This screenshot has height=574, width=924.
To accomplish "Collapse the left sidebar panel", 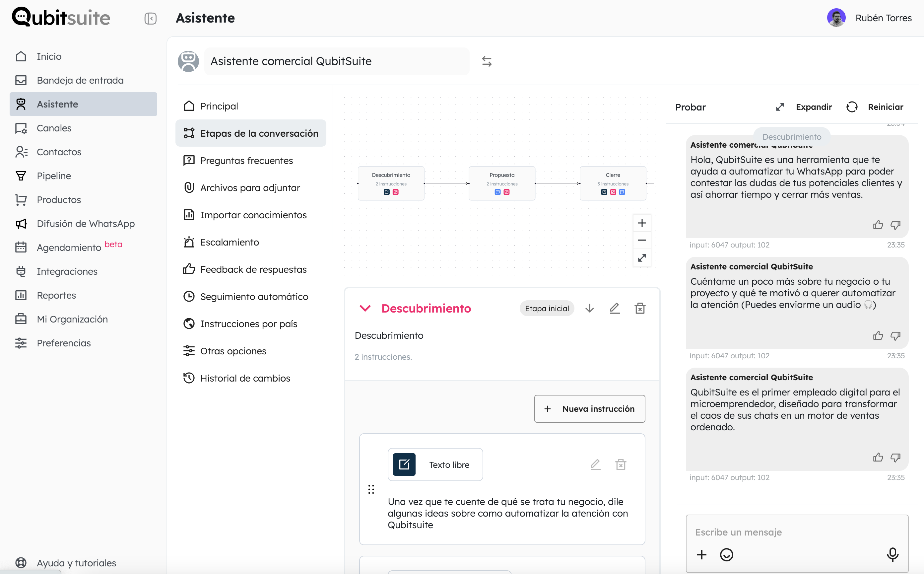I will pyautogui.click(x=150, y=18).
